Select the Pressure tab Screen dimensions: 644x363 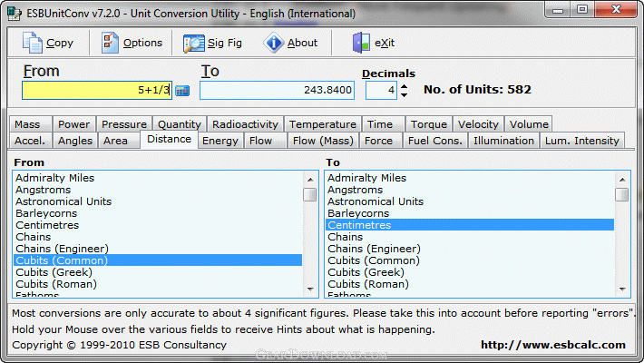(123, 124)
